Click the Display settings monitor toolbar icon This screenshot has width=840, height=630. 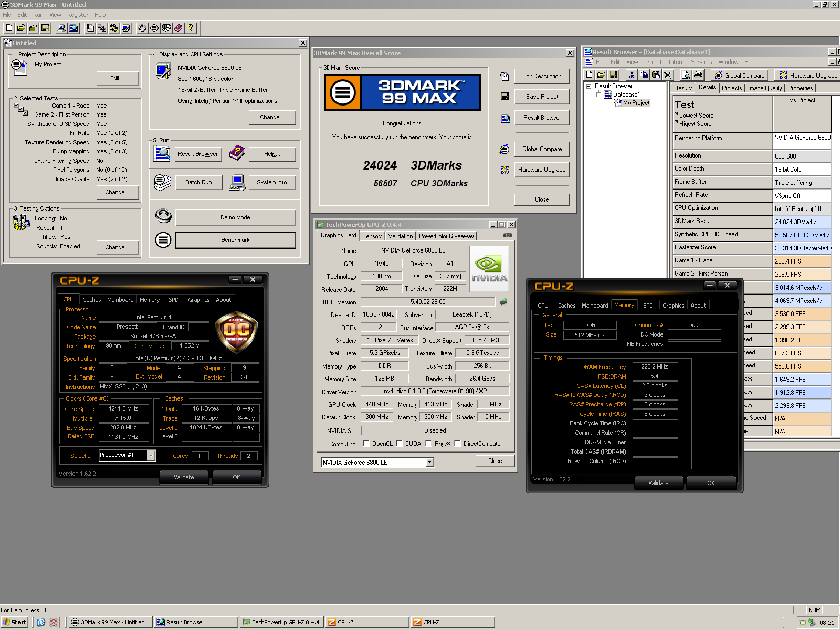tap(126, 28)
